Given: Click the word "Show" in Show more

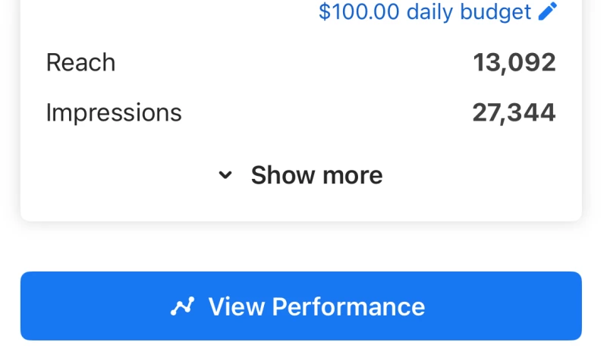Looking at the screenshot, I should [283, 175].
